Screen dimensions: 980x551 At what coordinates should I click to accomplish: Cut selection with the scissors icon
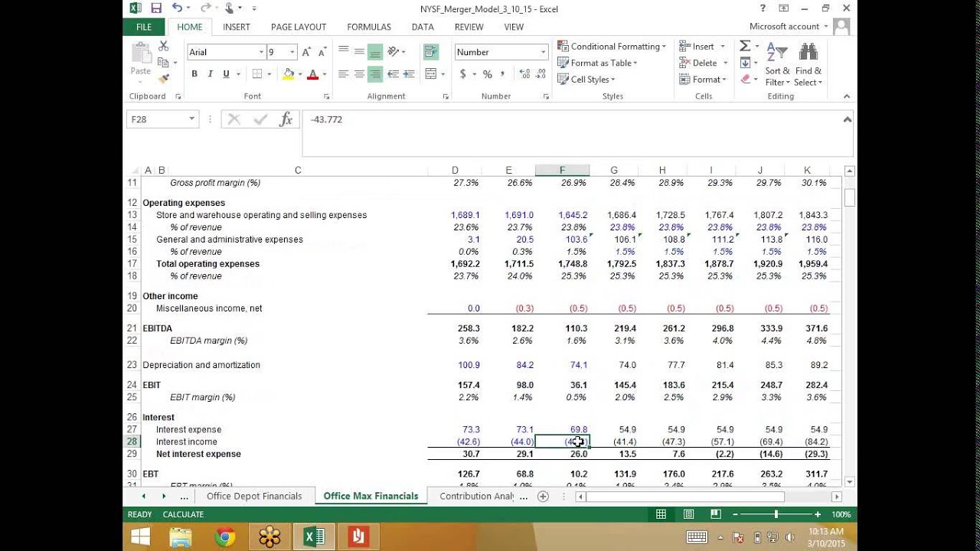tap(163, 47)
